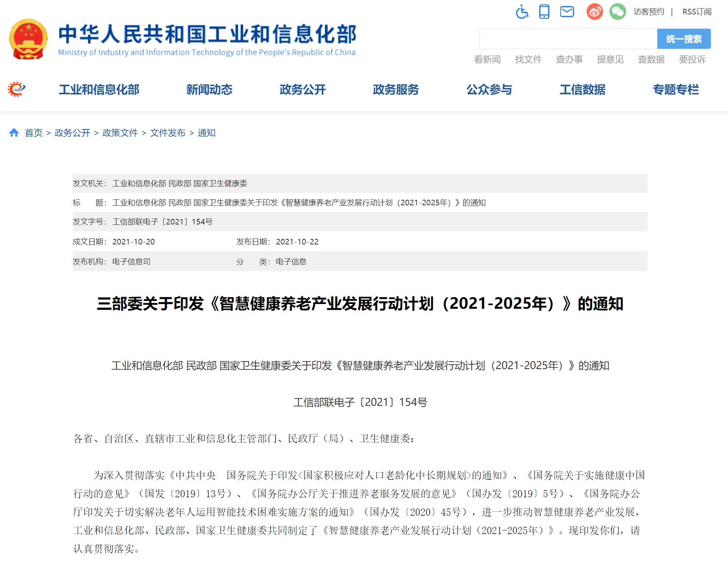Go to 政策文件 in the breadcrumb
The width and height of the screenshot is (728, 564).
click(120, 133)
